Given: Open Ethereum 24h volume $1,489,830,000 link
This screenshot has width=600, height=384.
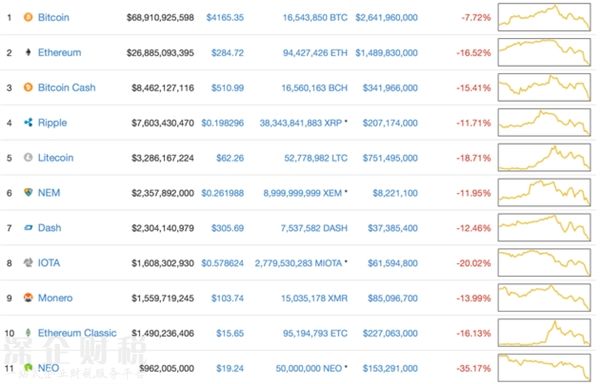Looking at the screenshot, I should (x=386, y=53).
